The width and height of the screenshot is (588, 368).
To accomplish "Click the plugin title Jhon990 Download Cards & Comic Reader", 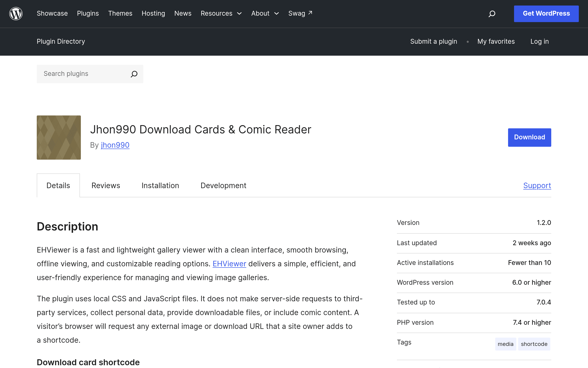I will coord(201,129).
